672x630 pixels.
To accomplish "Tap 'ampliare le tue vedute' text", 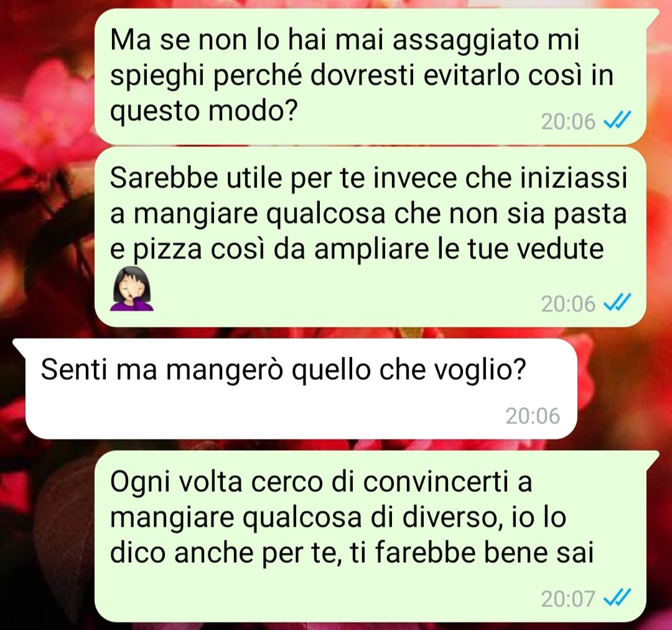I will click(459, 249).
